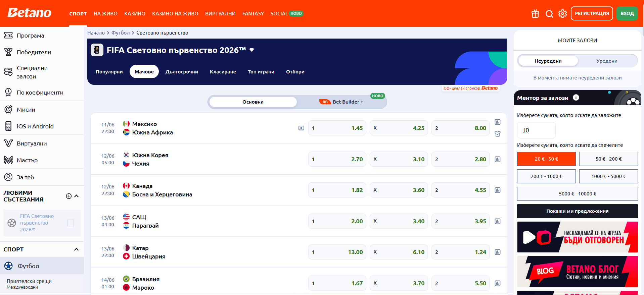Screen dimensions: 644x295
Task: Check FIFA Световно първенство favorite checkbox
Action: coord(71,223)
